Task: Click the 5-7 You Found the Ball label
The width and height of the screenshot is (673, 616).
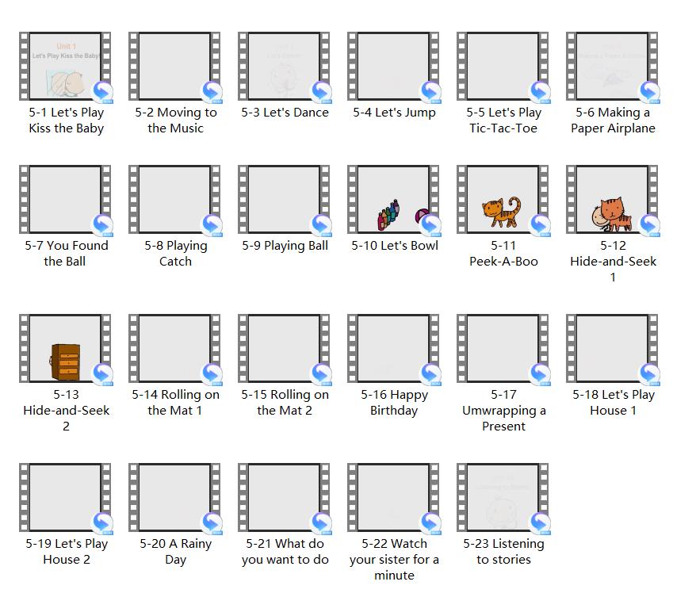Action: (x=66, y=254)
